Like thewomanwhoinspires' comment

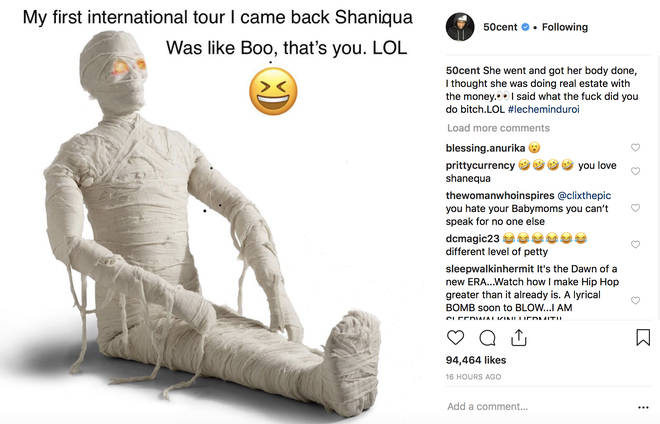(636, 208)
